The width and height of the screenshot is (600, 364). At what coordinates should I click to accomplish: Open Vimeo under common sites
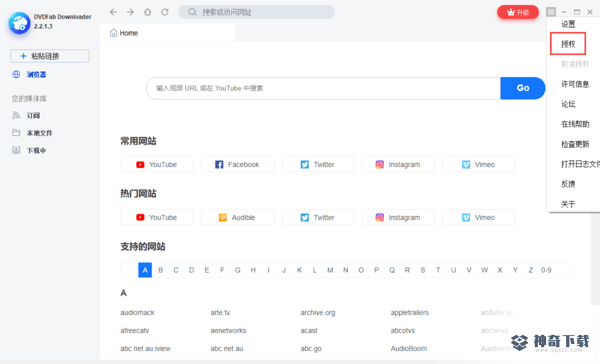pos(478,164)
